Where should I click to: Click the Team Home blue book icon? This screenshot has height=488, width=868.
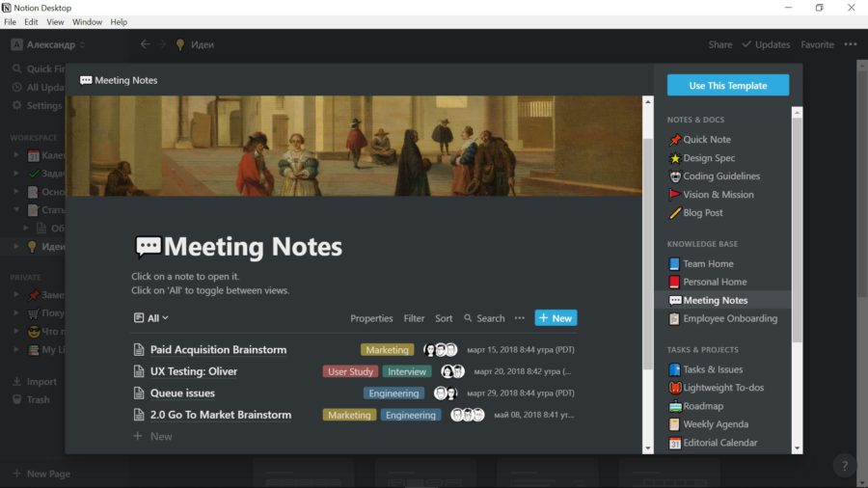pyautogui.click(x=674, y=264)
